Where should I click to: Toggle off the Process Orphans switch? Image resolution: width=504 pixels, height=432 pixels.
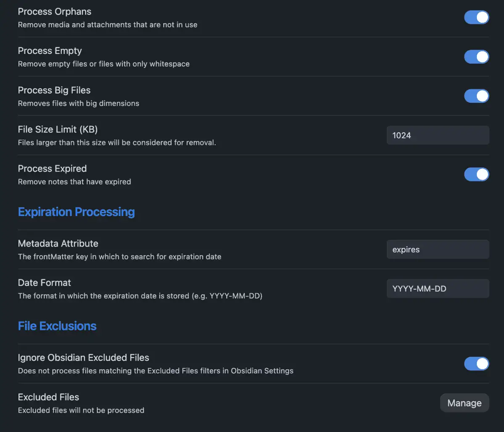[x=476, y=17]
